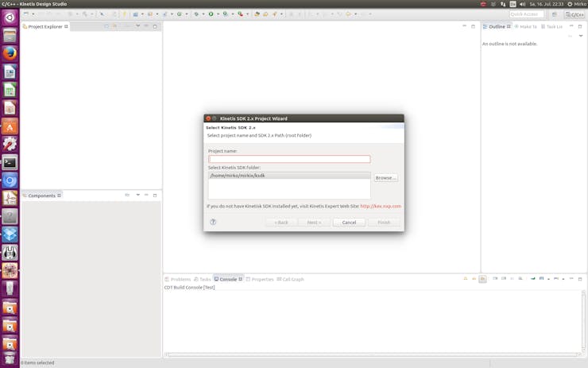The width and height of the screenshot is (588, 368).
Task: Open Ubuntu Software Center in launcher
Action: [x=10, y=126]
